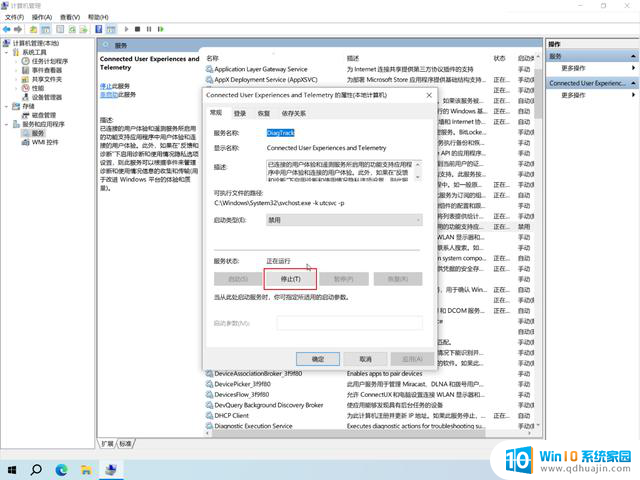Click the 重启动 this service link
The width and height of the screenshot is (640, 480).
pyautogui.click(x=109, y=95)
